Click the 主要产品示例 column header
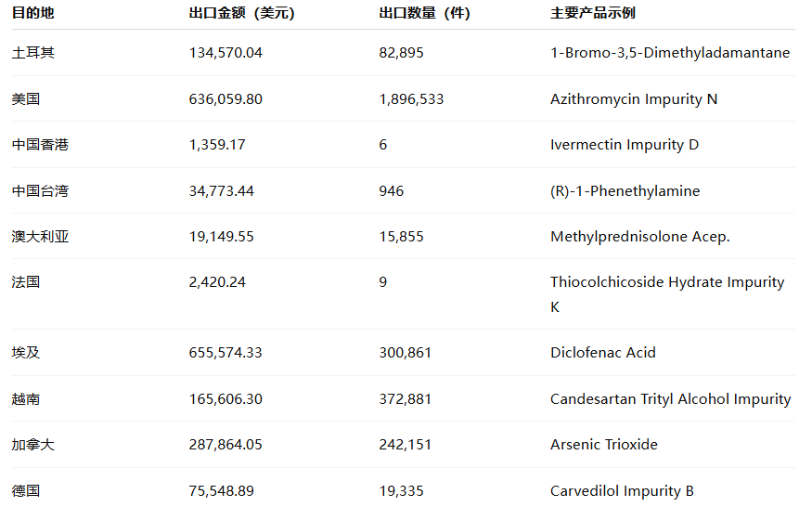 coord(593,14)
